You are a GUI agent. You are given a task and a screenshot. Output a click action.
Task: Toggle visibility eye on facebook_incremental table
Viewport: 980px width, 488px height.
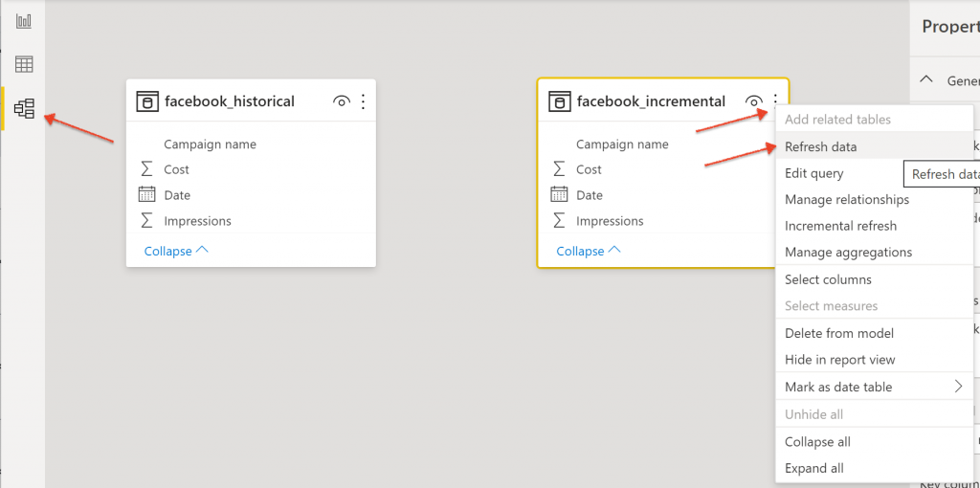click(x=754, y=101)
